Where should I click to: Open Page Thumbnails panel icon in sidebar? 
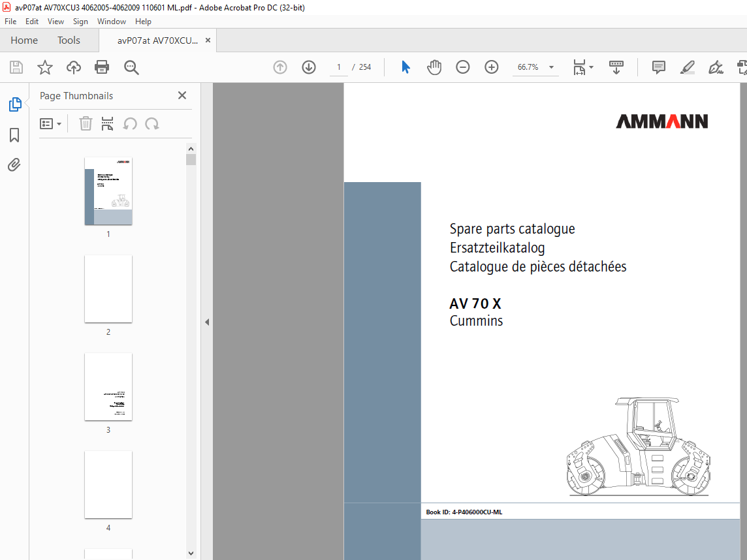point(15,104)
